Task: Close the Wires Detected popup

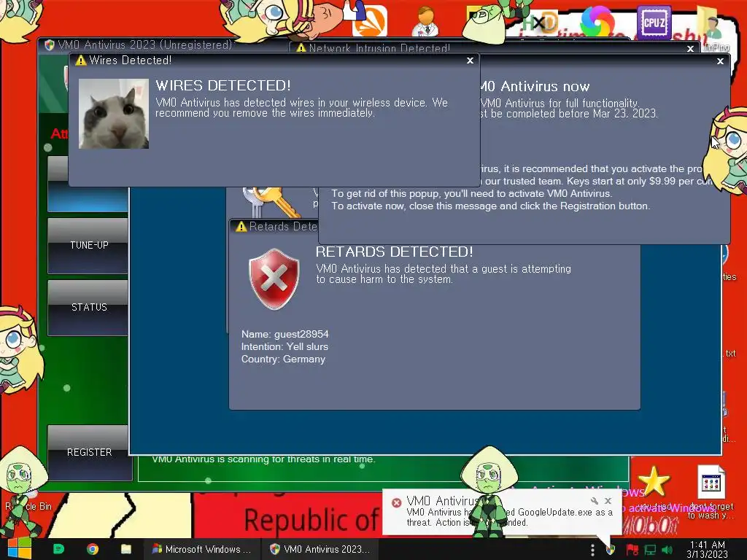Action: [x=470, y=61]
